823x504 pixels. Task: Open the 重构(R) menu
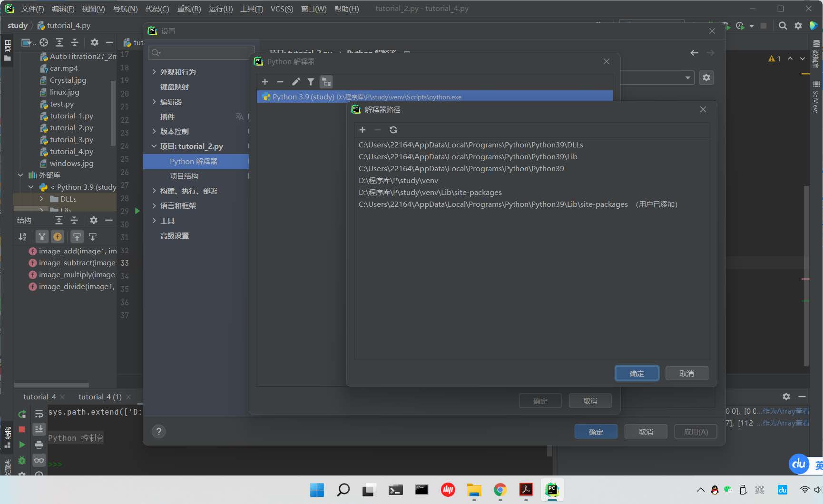pos(189,9)
